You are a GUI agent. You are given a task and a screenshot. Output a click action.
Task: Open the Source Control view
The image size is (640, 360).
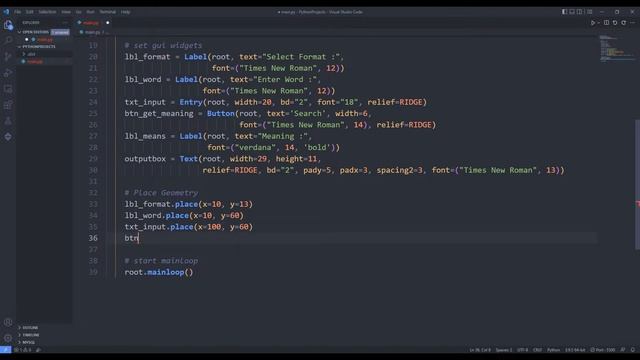click(8, 56)
